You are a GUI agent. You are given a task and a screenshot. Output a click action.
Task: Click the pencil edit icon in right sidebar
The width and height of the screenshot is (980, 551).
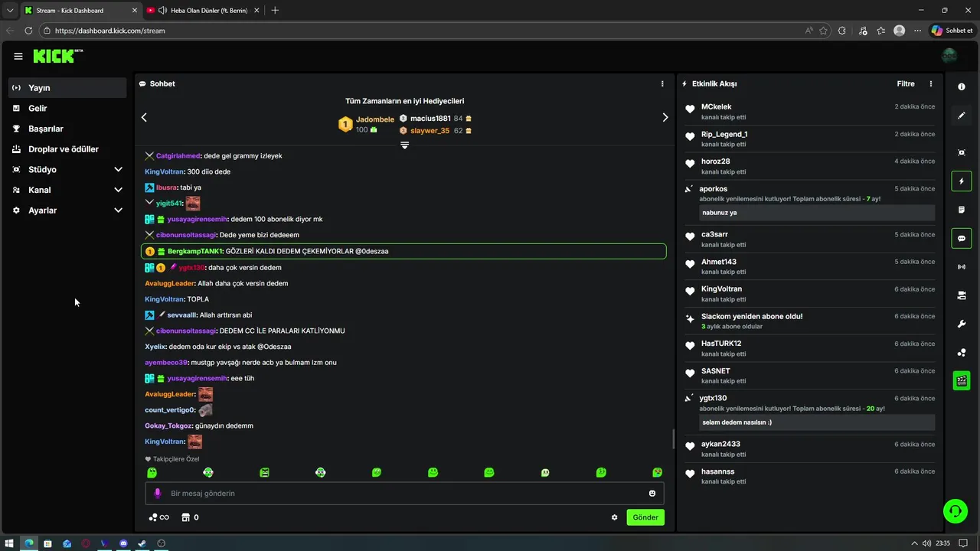962,116
